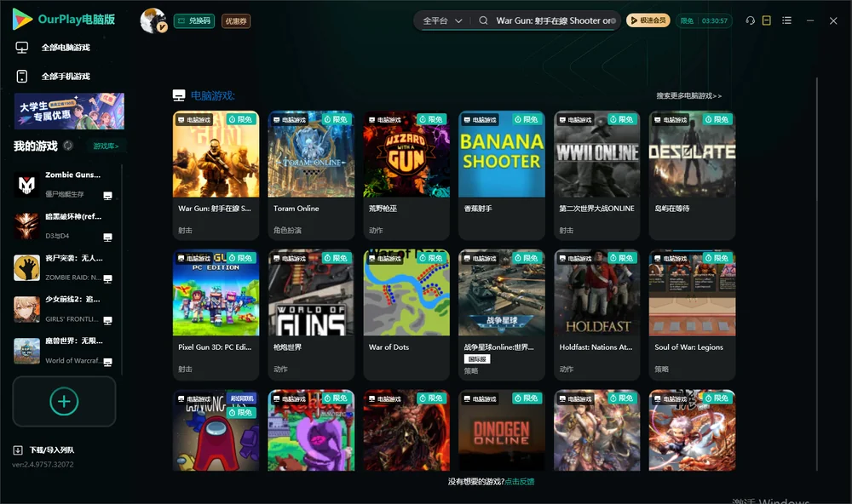This screenshot has height=504, width=852.
Task: Click the 兑换码 redeem code button
Action: (x=194, y=20)
